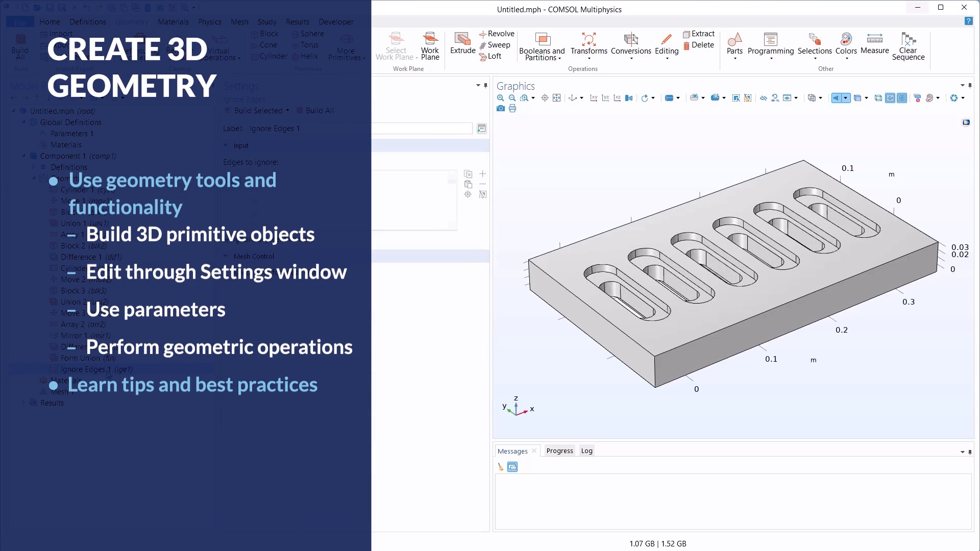Click Zoom Extents icon
This screenshot has height=551, width=980.
point(556,98)
